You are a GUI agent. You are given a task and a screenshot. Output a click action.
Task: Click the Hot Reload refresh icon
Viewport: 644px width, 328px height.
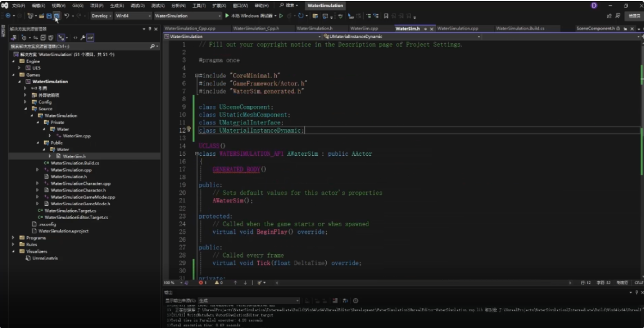pos(301,16)
